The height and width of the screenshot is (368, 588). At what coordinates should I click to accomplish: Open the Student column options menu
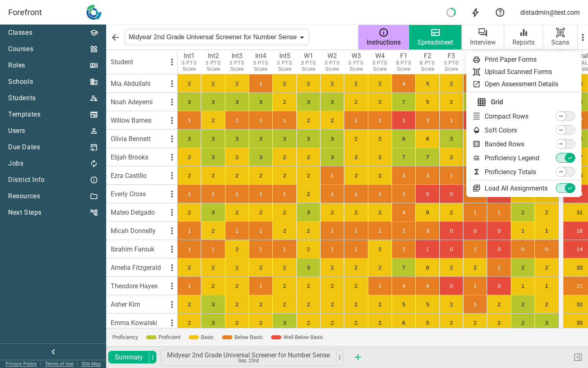click(x=172, y=62)
